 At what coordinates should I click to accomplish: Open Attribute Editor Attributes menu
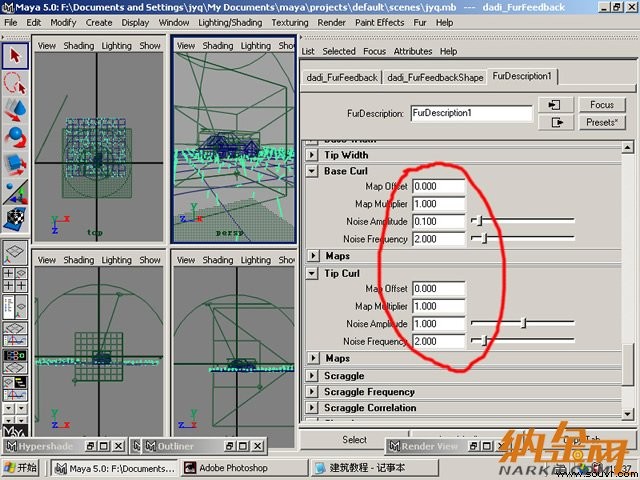click(413, 51)
